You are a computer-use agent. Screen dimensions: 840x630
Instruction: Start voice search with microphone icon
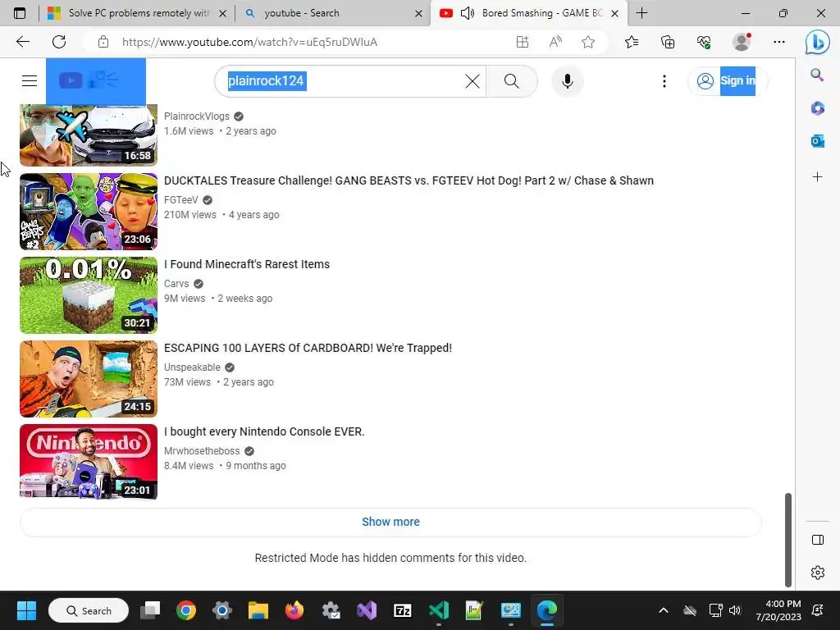[568, 81]
